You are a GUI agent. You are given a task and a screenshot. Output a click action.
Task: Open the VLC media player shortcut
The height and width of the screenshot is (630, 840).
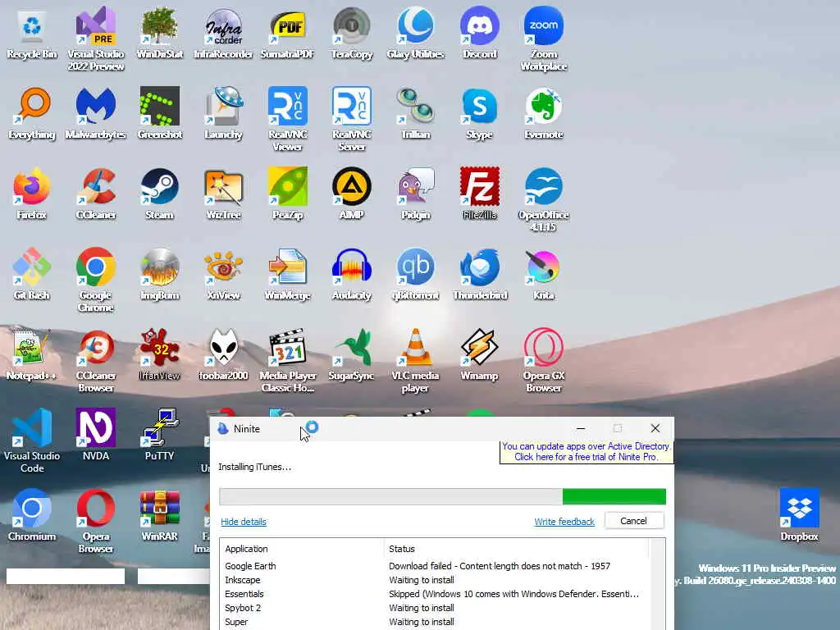[x=416, y=361]
